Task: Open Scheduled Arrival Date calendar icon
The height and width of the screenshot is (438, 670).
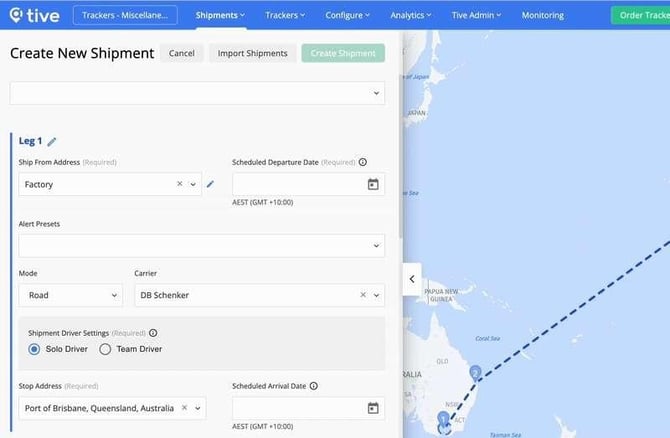Action: point(373,408)
